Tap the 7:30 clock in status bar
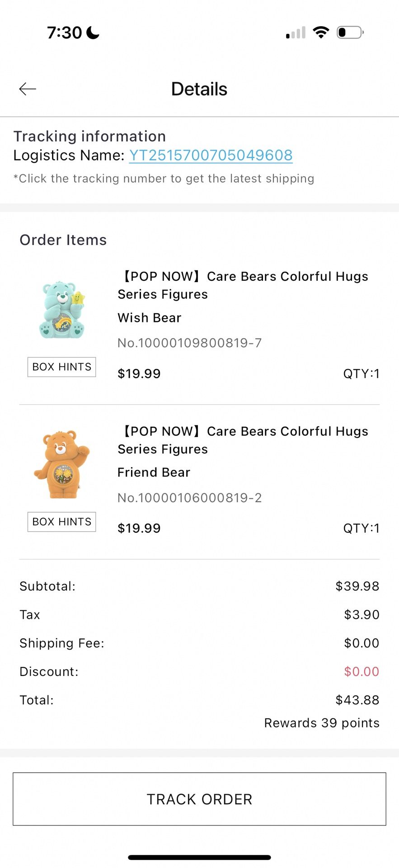The height and width of the screenshot is (868, 399). tap(65, 33)
